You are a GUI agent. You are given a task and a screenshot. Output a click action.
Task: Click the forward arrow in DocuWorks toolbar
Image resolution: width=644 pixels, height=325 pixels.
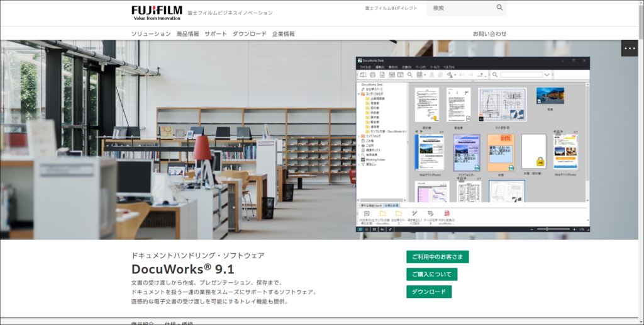pos(470,75)
